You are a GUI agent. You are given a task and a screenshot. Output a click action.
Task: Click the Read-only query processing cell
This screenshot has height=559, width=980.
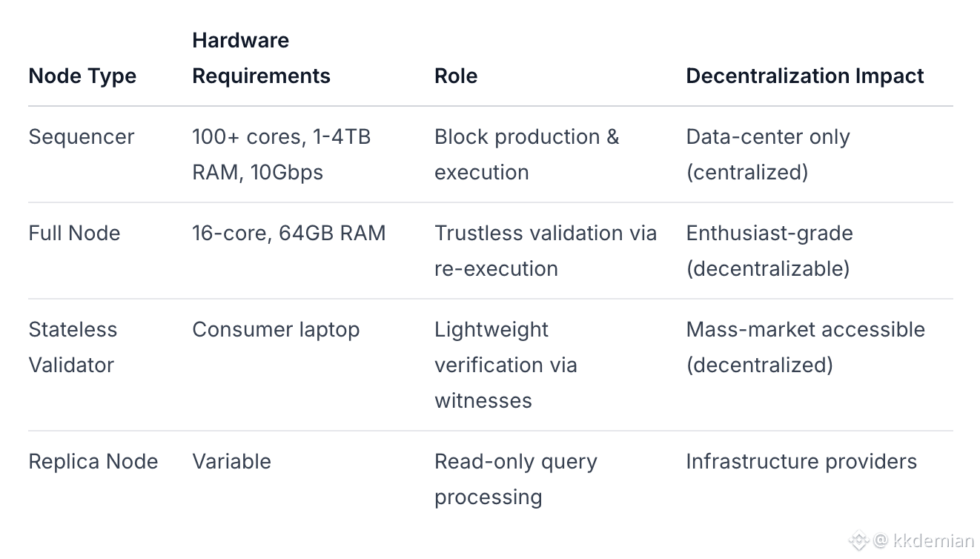515,479
